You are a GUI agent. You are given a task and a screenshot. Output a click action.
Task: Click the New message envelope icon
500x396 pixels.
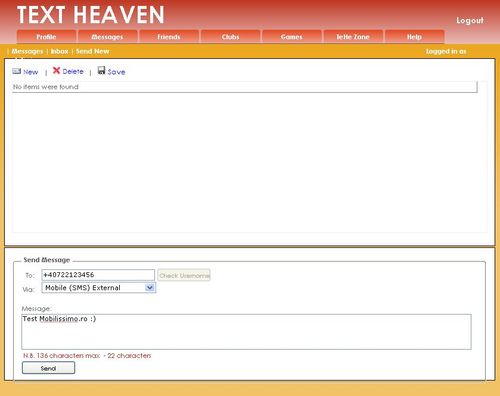tap(17, 71)
